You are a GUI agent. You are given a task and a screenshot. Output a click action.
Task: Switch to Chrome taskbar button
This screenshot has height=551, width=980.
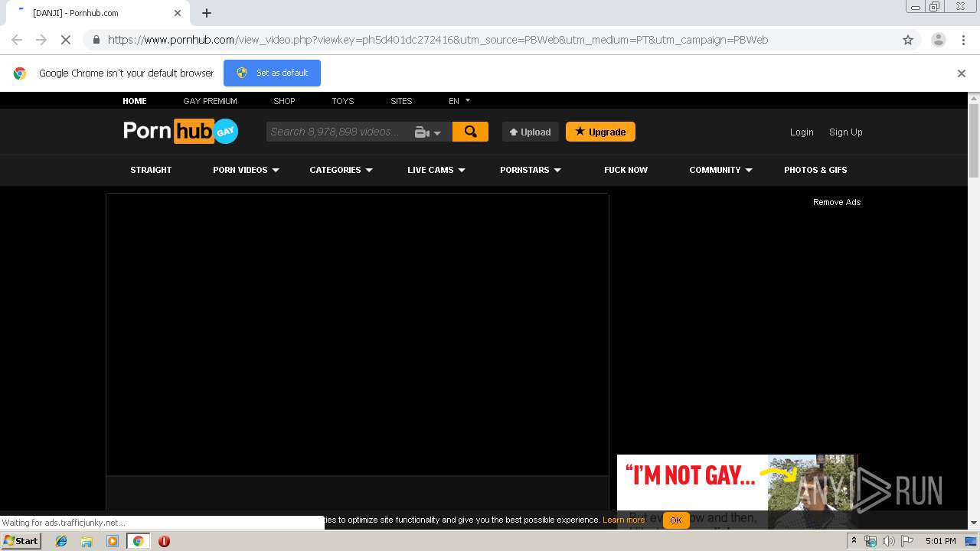coord(138,541)
